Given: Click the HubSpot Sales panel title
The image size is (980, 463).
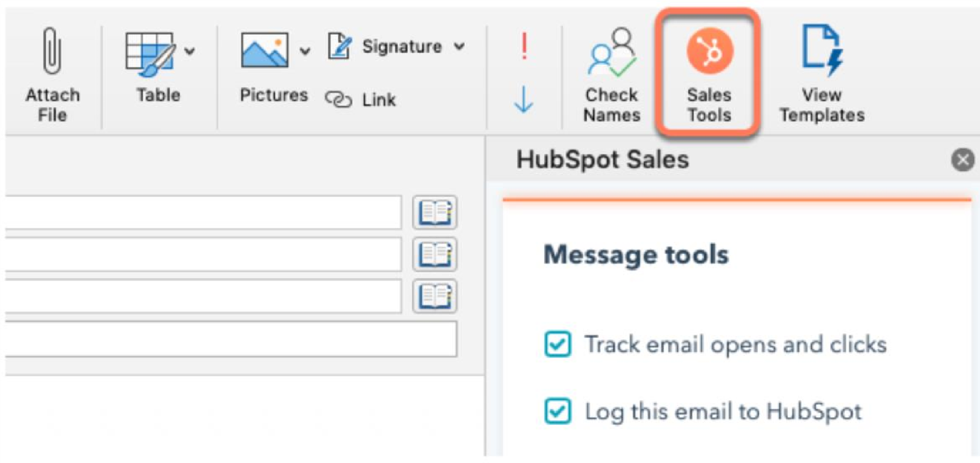Looking at the screenshot, I should point(603,160).
